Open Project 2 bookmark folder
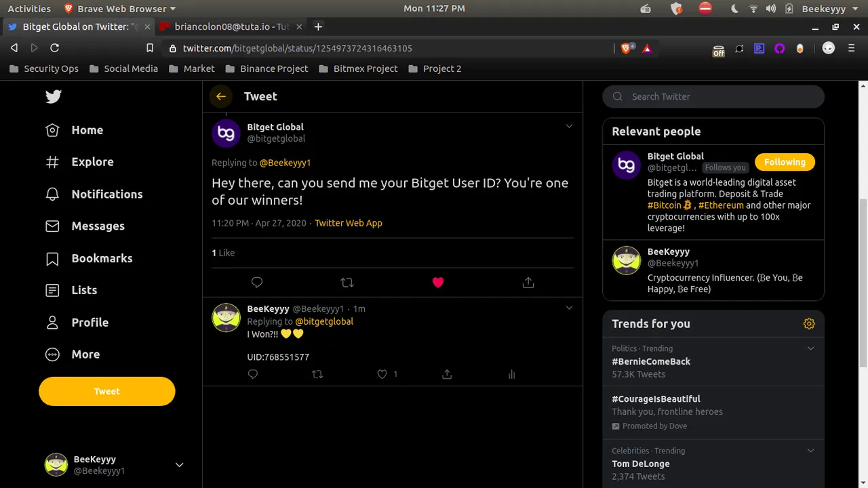Image resolution: width=868 pixels, height=488 pixels. pyautogui.click(x=435, y=68)
